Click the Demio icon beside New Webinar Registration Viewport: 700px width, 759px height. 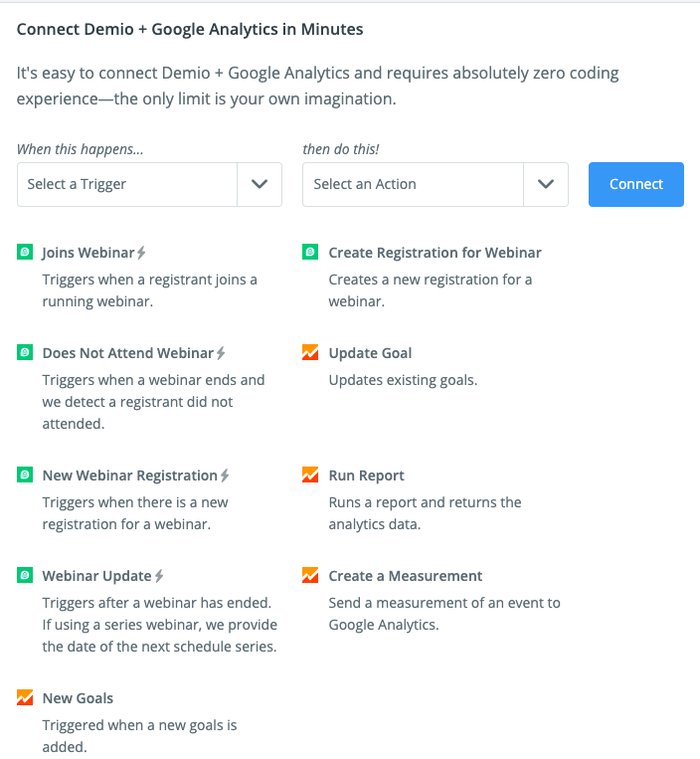[25, 474]
